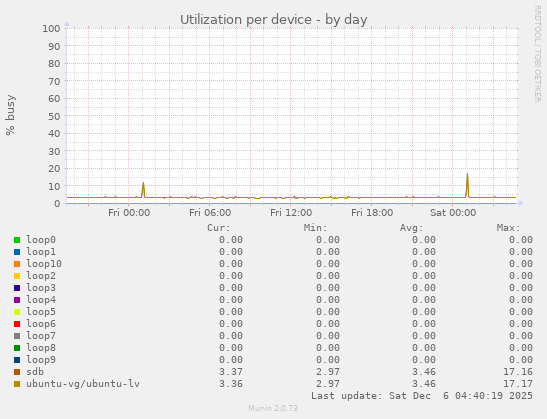Click the utilization spike after Sat 00:00
547x419 pixels.
pyautogui.click(x=467, y=185)
